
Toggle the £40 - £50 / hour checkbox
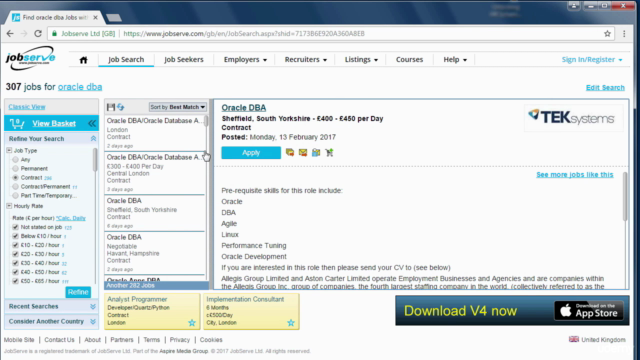pos(16,272)
